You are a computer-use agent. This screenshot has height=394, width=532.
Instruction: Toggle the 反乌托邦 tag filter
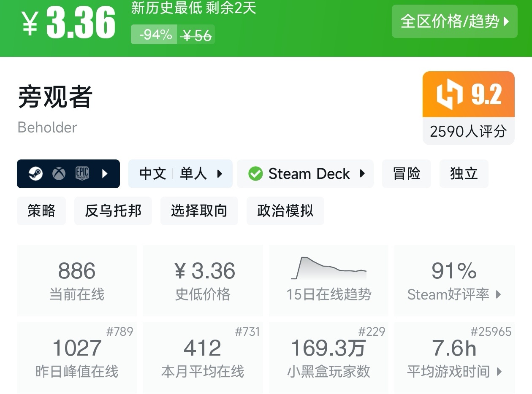click(113, 211)
